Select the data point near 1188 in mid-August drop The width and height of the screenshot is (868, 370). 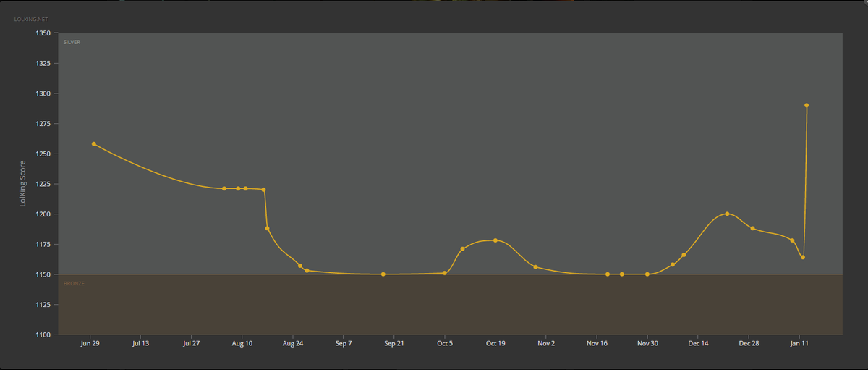coord(268,228)
